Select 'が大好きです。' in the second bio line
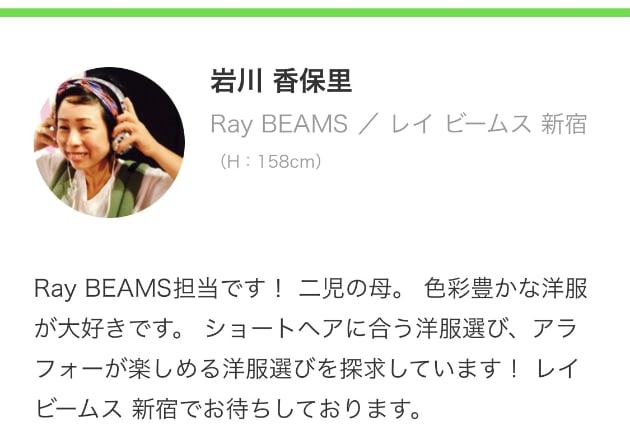The width and height of the screenshot is (630, 431). click(109, 329)
